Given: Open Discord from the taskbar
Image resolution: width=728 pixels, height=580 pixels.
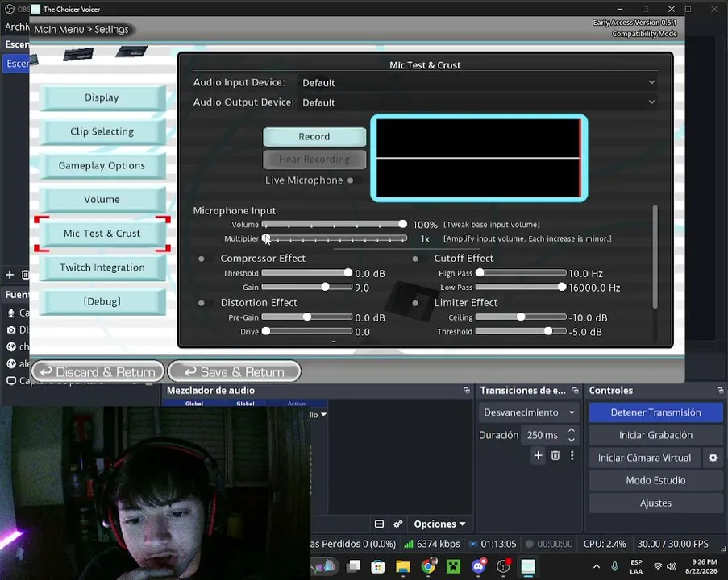Looking at the screenshot, I should click(x=478, y=566).
